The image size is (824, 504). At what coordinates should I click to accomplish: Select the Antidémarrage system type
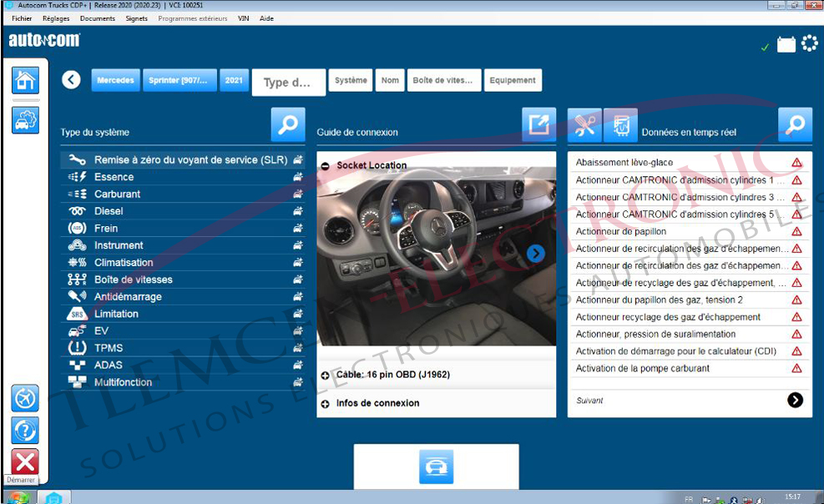tap(183, 296)
